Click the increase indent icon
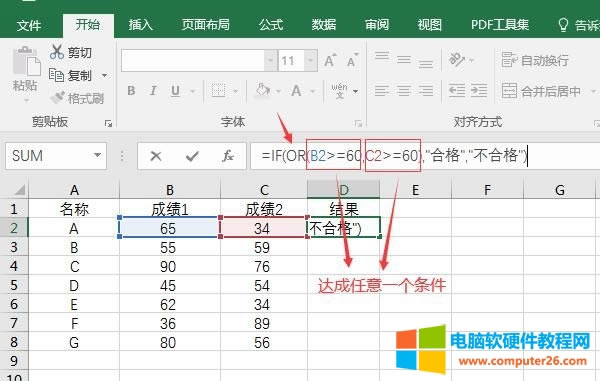Screen dimensions: 600x381 pyautogui.click(x=479, y=91)
